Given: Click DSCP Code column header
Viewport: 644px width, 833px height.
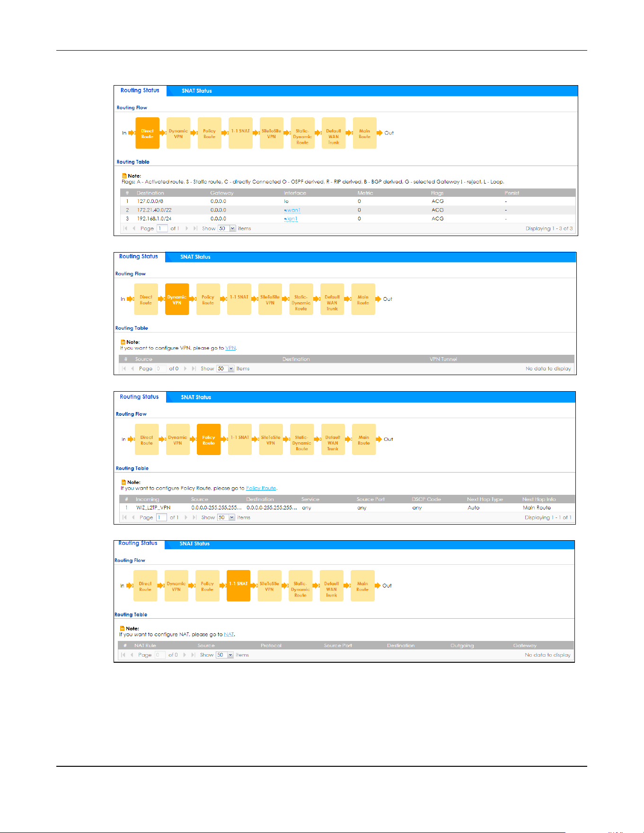Looking at the screenshot, I should [x=426, y=499].
